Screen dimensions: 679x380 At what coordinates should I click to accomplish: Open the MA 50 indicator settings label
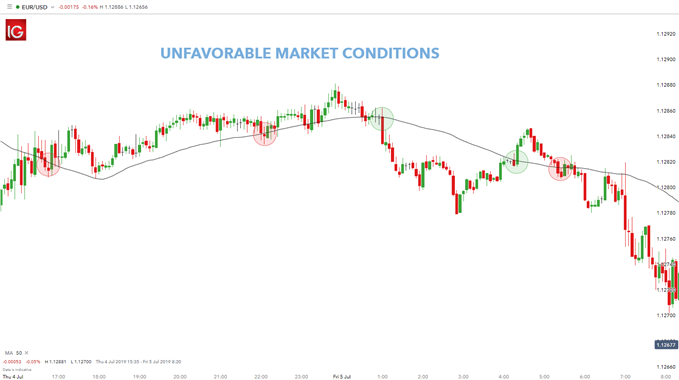[13, 353]
